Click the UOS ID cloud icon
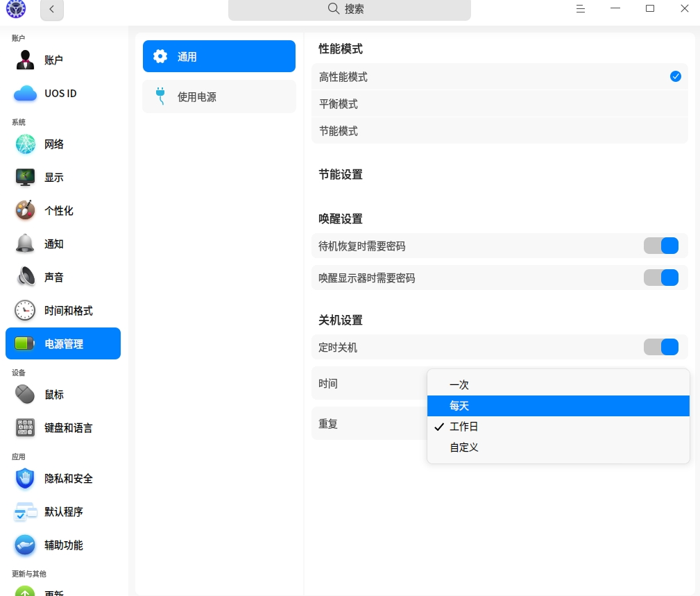The image size is (700, 596). (25, 93)
